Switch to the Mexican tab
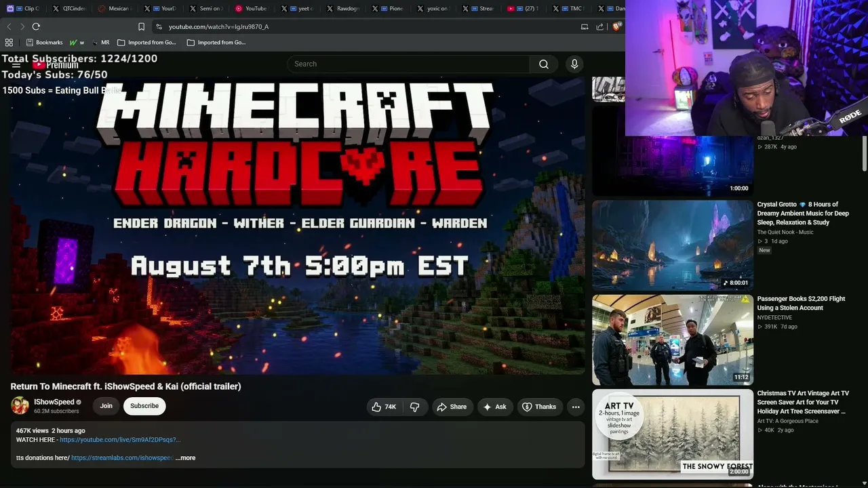Viewport: 868px width, 488px height. coord(114,9)
